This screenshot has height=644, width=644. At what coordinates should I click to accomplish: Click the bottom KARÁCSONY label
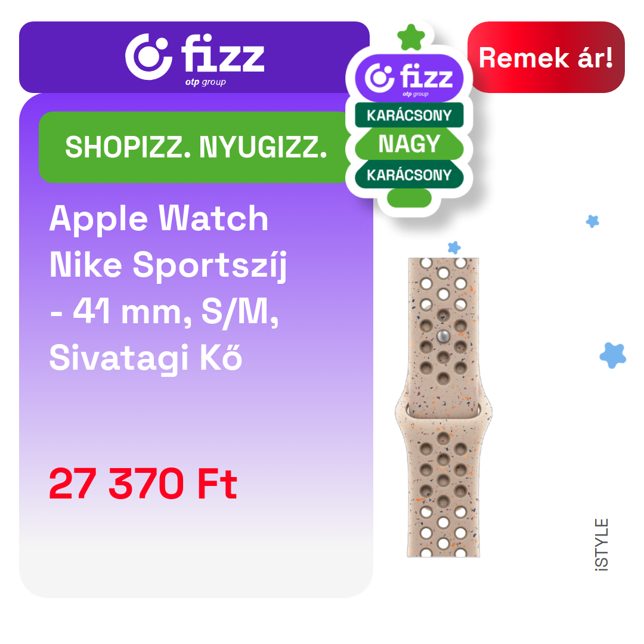pyautogui.click(x=409, y=175)
